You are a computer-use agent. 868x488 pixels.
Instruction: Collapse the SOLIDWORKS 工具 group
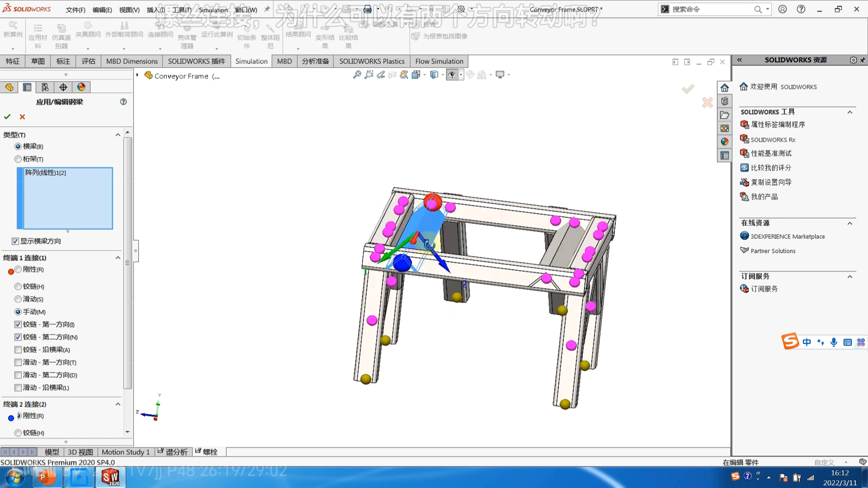pyautogui.click(x=850, y=112)
